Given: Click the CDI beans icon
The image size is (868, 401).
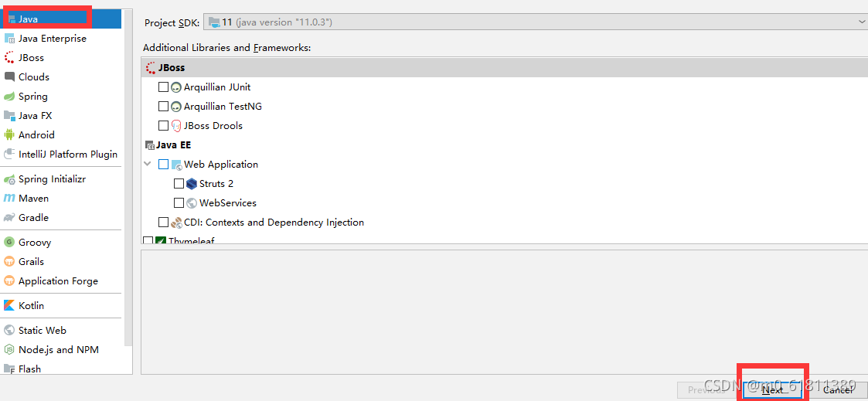Looking at the screenshot, I should (176, 223).
